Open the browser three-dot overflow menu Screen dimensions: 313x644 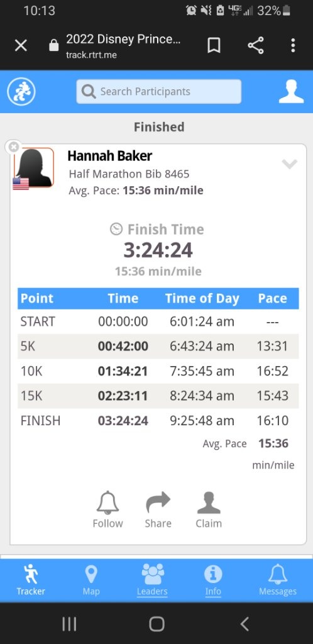(x=293, y=45)
